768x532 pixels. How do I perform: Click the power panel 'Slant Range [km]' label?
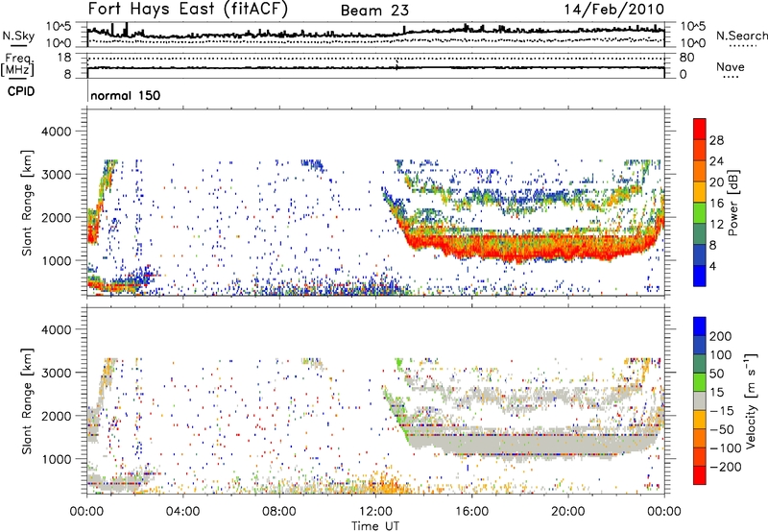[27, 203]
